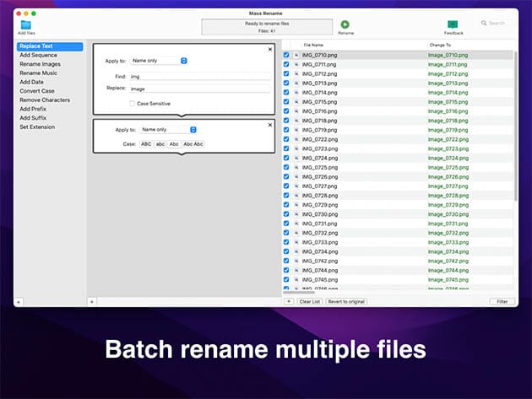Select Add Sequence in the sidebar
The image size is (532, 399).
[37, 54]
